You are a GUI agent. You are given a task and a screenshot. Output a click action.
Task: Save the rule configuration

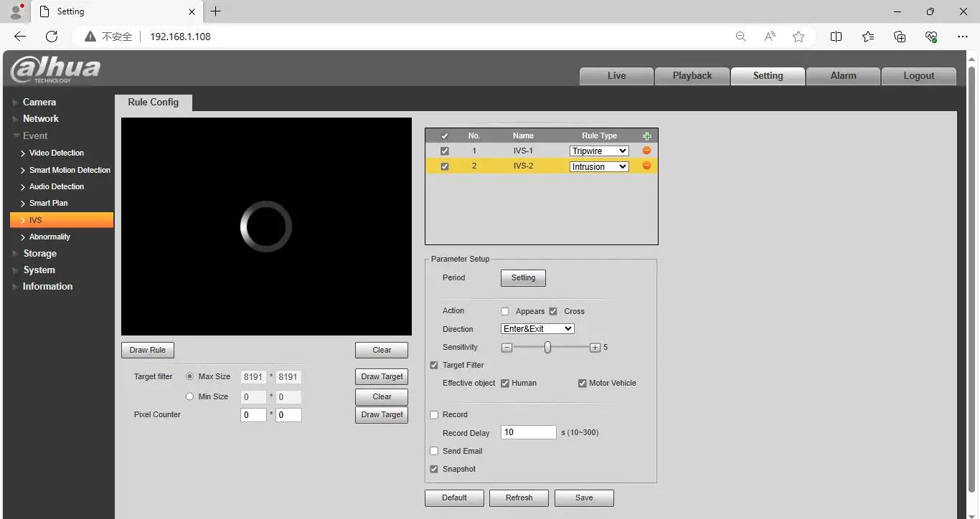point(584,497)
